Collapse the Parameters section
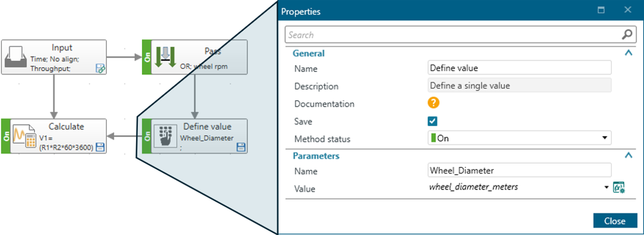644x235 pixels. pos(628,156)
